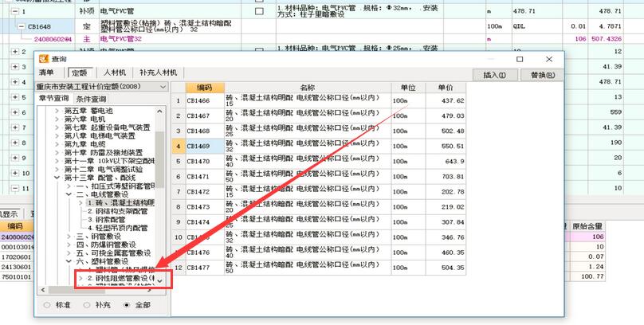
Task: Expand row 7 in the background list
Action: click(15, 127)
